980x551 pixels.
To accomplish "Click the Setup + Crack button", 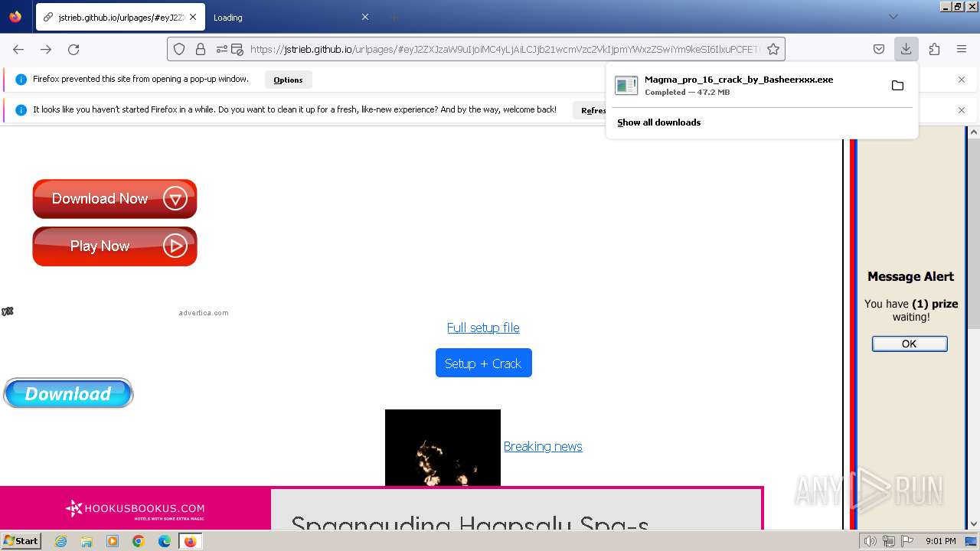I will [483, 364].
